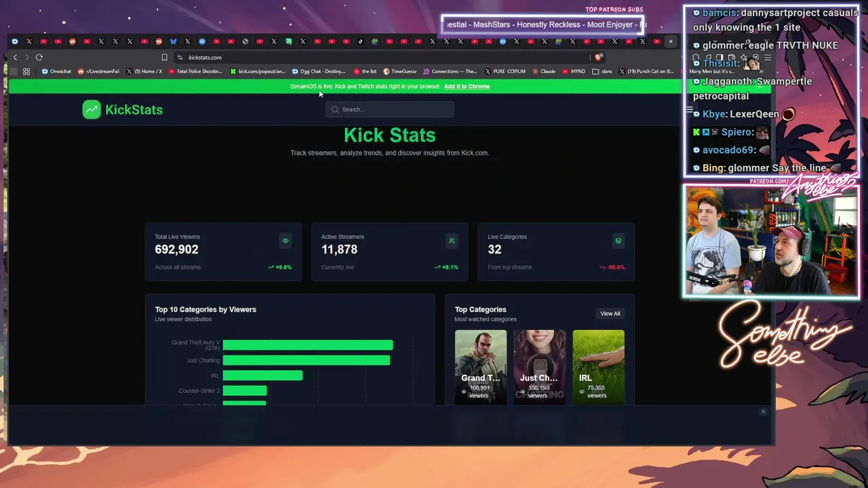Open the View All categories button
The height and width of the screenshot is (488, 868).
(x=610, y=313)
